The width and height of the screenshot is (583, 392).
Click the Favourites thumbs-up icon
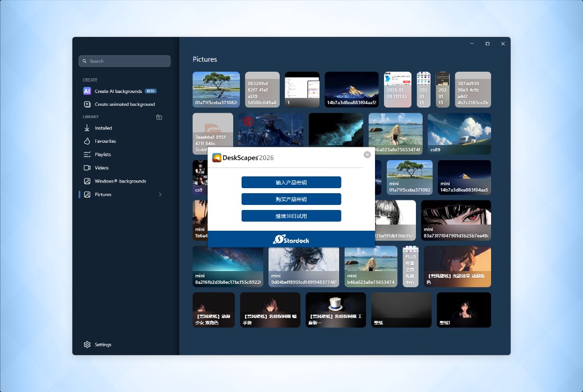pyautogui.click(x=87, y=141)
